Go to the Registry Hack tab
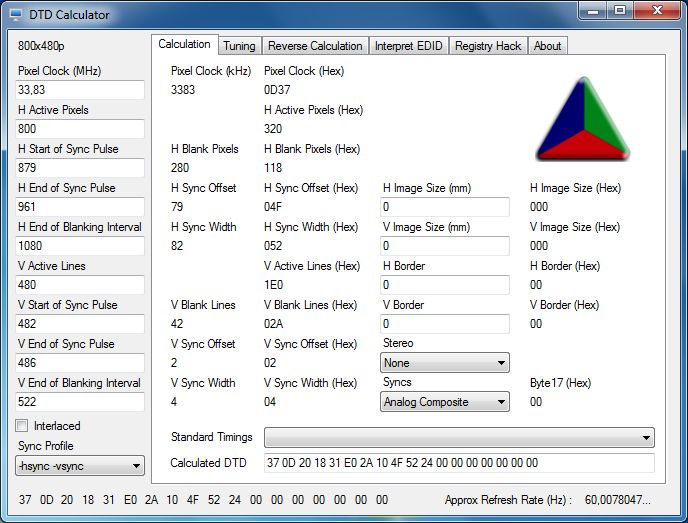This screenshot has height=523, width=688. coord(488,46)
